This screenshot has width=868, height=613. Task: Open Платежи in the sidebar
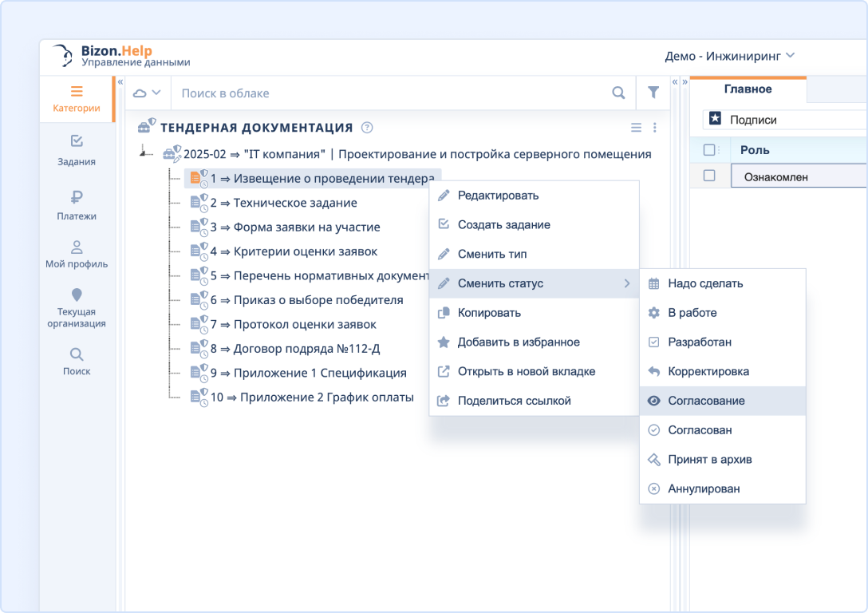click(76, 204)
